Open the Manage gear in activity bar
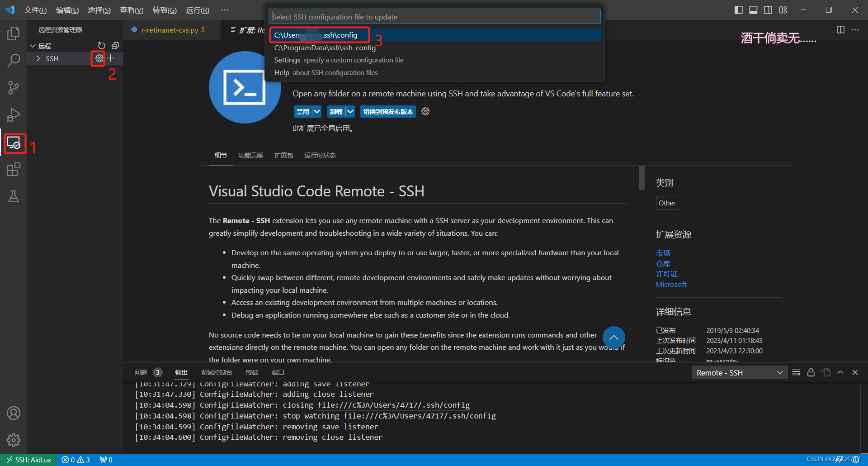 14,440
